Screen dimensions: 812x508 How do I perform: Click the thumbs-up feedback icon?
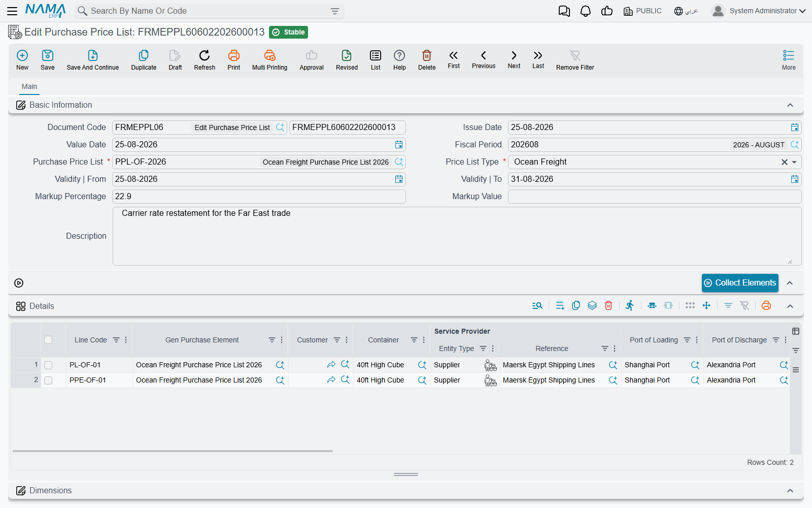pos(607,11)
